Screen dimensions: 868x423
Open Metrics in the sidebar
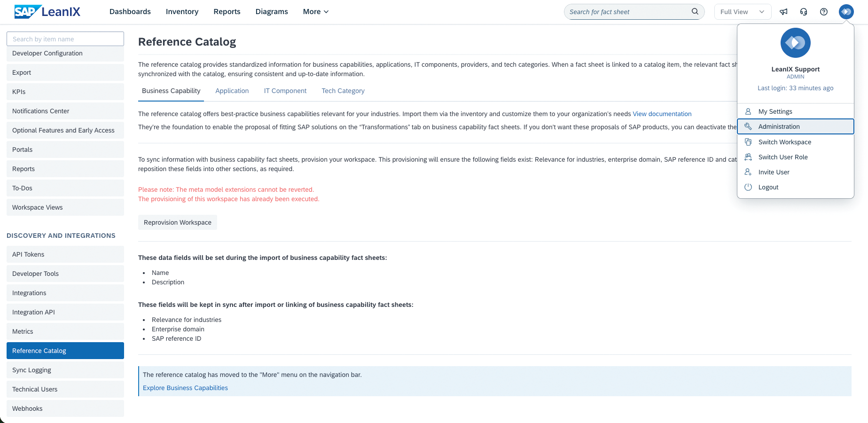[65, 331]
